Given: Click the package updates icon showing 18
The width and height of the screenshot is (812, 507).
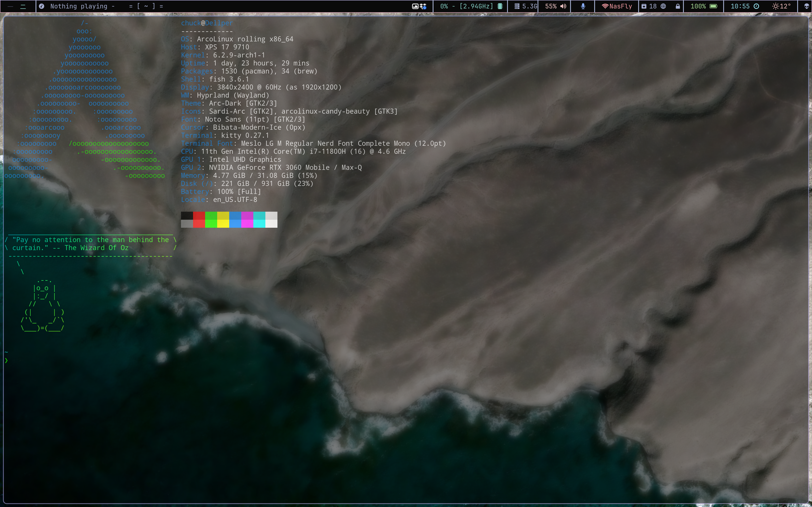Looking at the screenshot, I should point(644,6).
